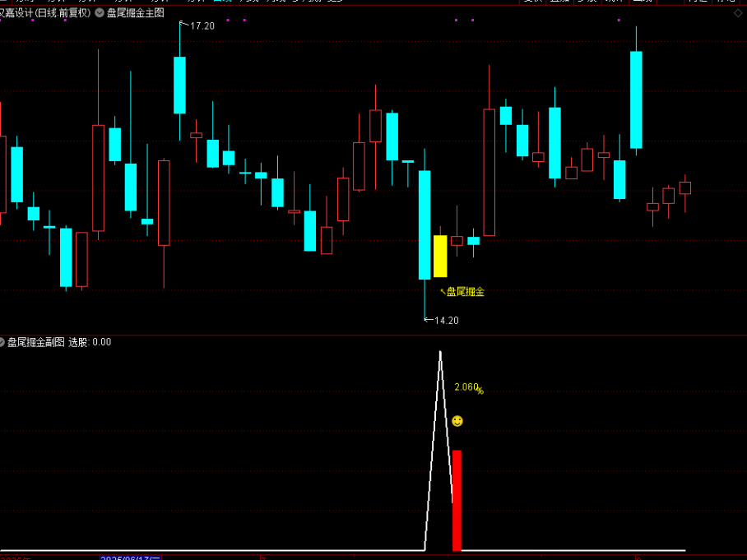Select the last red candlestick on the right
The height and width of the screenshot is (560, 747).
pyautogui.click(x=684, y=187)
